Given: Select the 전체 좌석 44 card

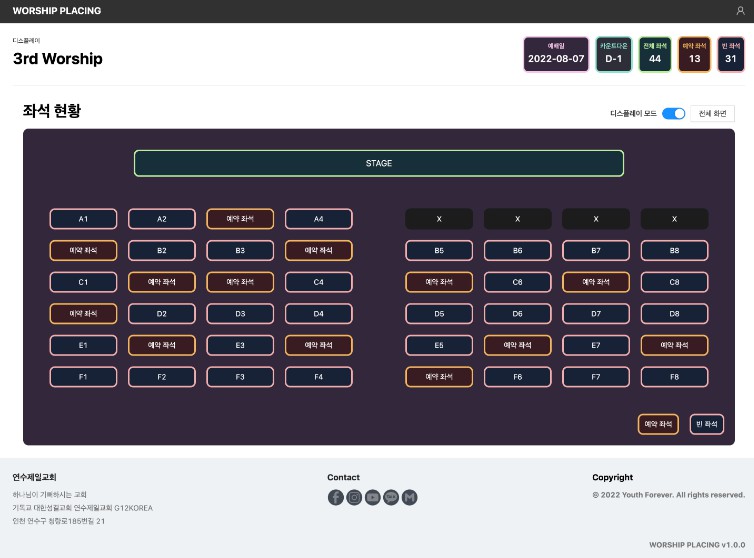Looking at the screenshot, I should click(655, 54).
